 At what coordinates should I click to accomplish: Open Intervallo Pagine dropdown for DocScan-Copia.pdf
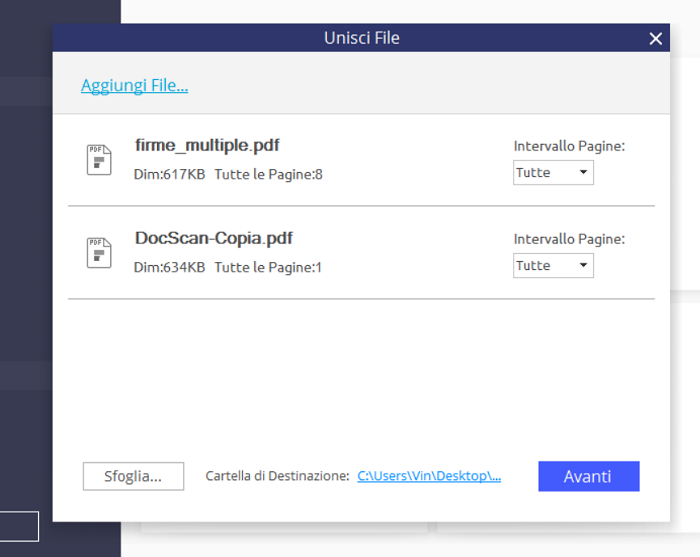tap(553, 266)
